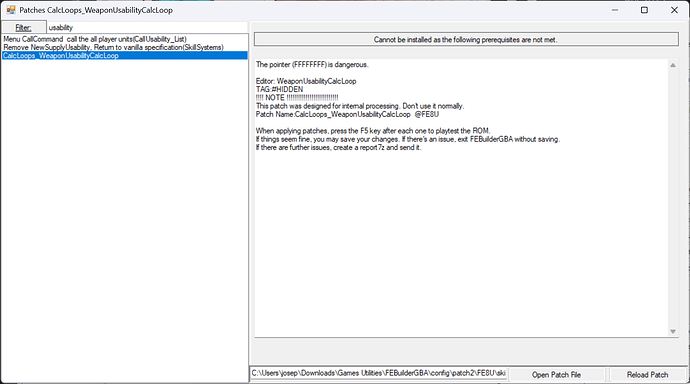Click 'Editor: WeaponUsabilityCalcLoop' line
Image resolution: width=690 pixels, height=384 pixels.
pyautogui.click(x=306, y=81)
